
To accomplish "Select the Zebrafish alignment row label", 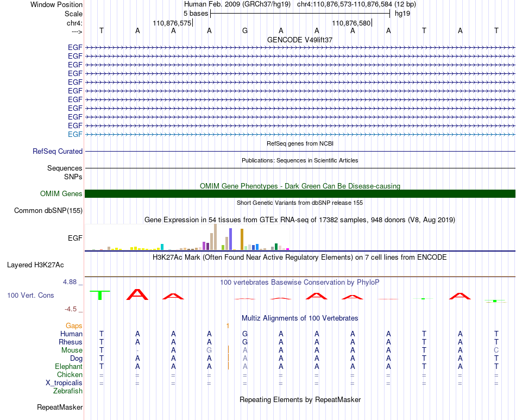I will click(68, 391).
